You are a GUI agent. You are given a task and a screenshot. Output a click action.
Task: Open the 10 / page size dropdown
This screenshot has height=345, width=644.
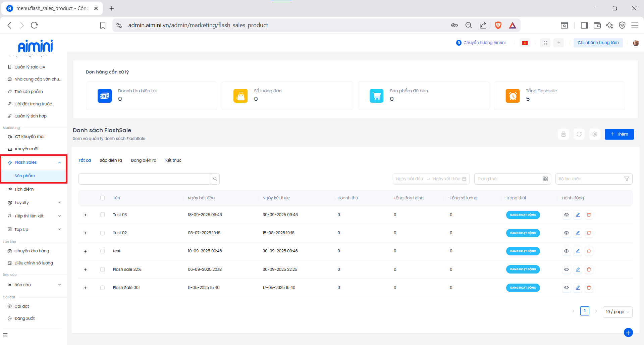(x=617, y=312)
